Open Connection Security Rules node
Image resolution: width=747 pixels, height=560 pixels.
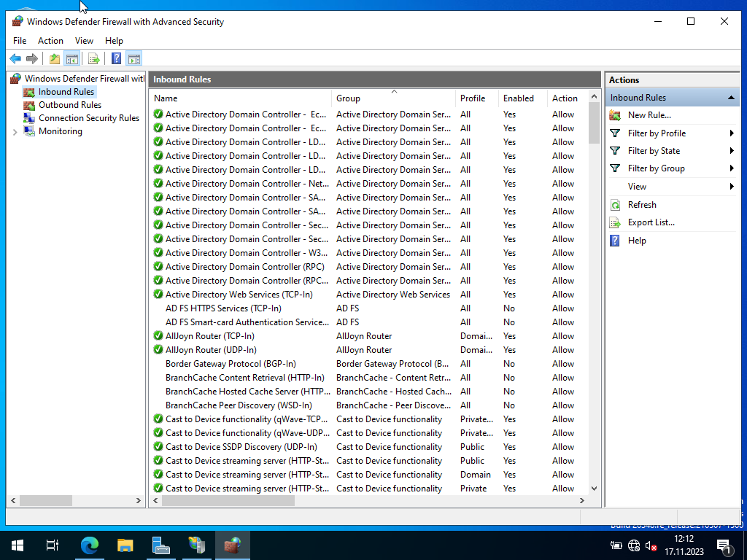(x=88, y=117)
